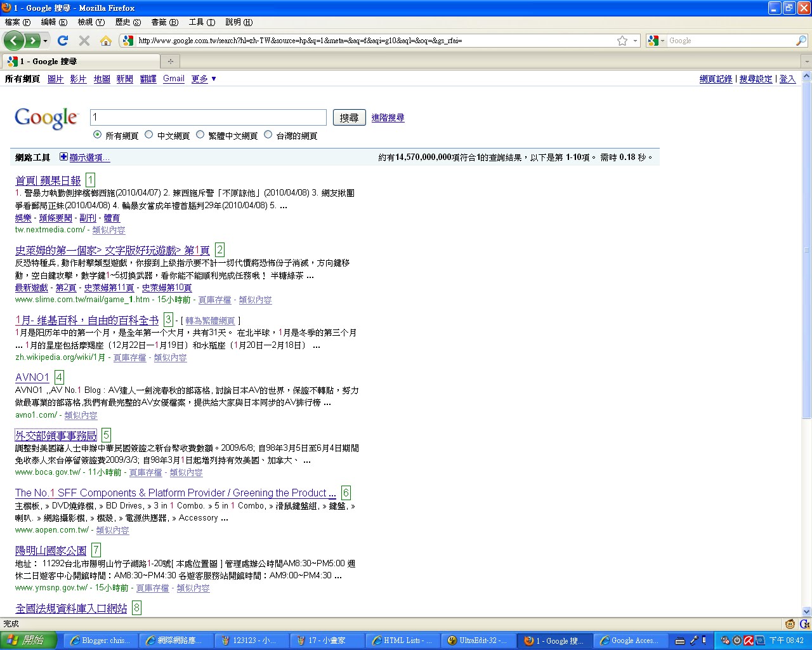Open the 書籤 (B) menu
This screenshot has height=650, width=812.
(164, 22)
